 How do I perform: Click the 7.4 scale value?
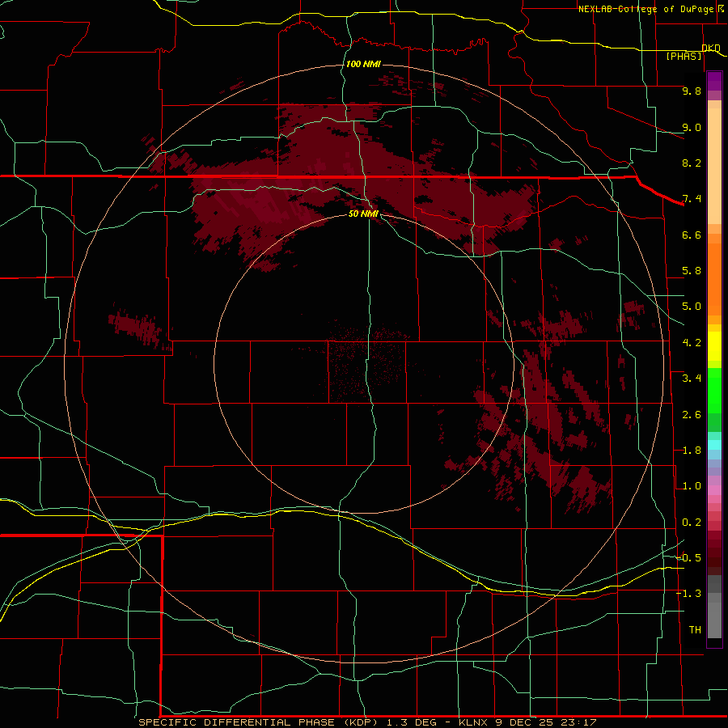[x=692, y=199]
